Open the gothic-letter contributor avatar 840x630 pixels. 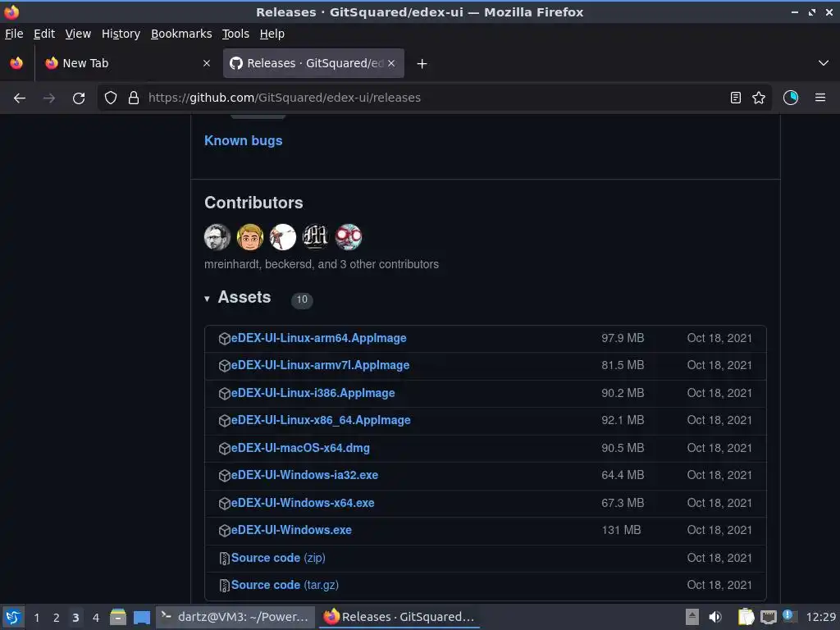[x=316, y=237]
